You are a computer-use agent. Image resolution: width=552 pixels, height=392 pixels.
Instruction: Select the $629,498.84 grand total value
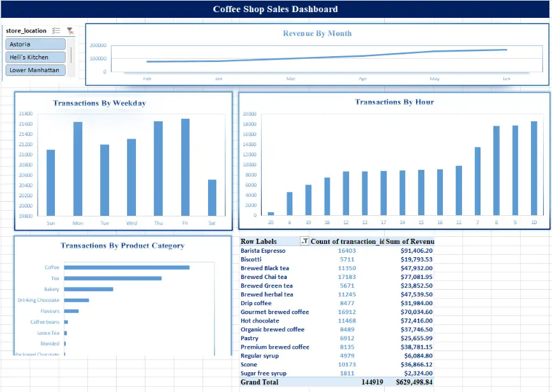(415, 382)
